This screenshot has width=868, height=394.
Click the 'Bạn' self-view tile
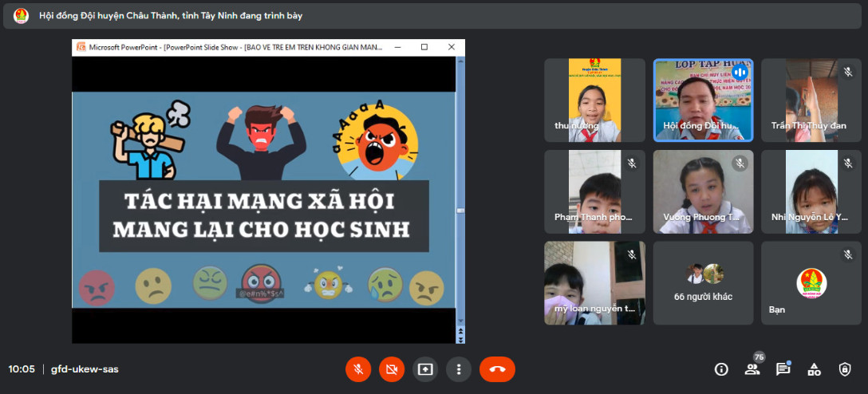pos(811,282)
